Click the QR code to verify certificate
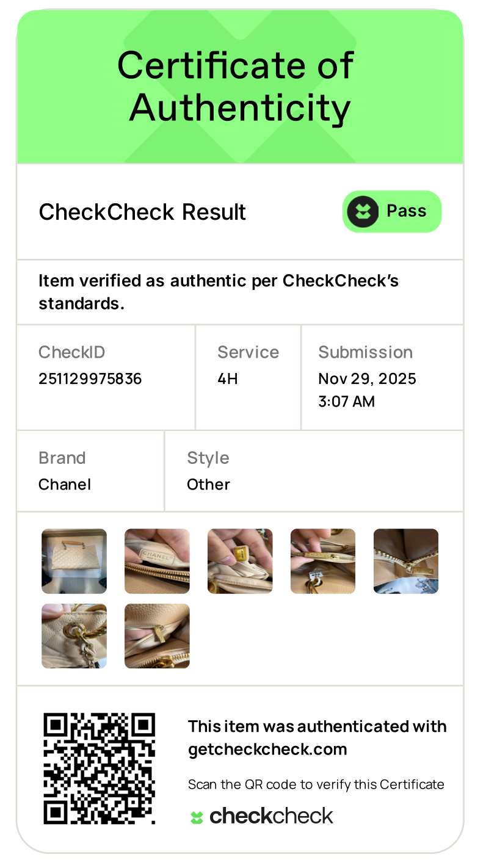The width and height of the screenshot is (486, 868). pos(100,769)
